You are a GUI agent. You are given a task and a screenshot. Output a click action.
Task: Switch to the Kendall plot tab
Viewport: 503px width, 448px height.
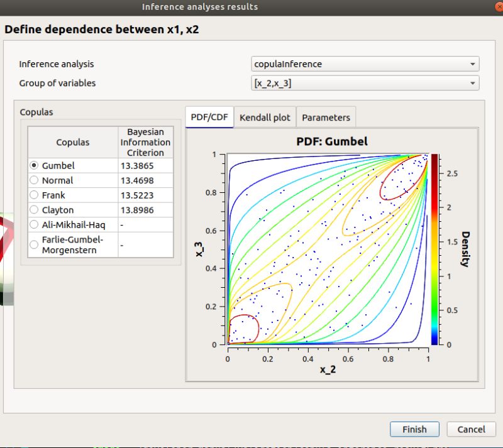click(264, 117)
